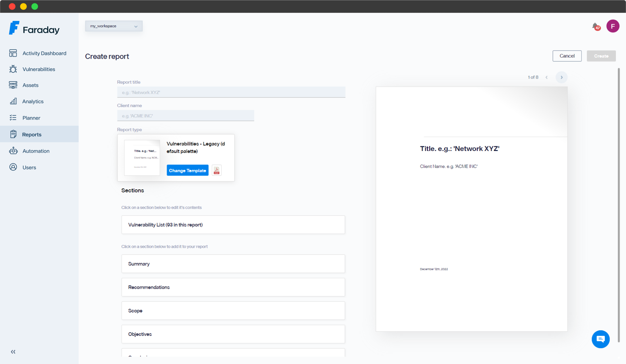The width and height of the screenshot is (626, 364).
Task: Open notifications bell with 47 badge
Action: (x=596, y=26)
